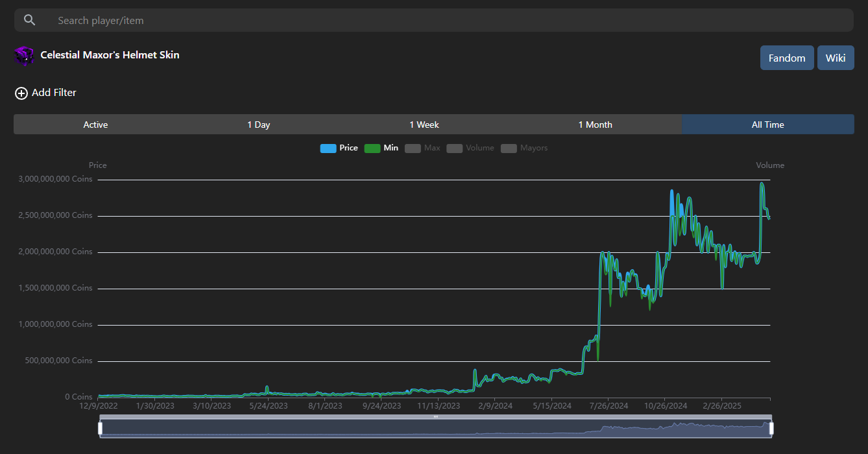Click the 10/26/2024 date label
This screenshot has height=454, width=868.
coord(666,406)
